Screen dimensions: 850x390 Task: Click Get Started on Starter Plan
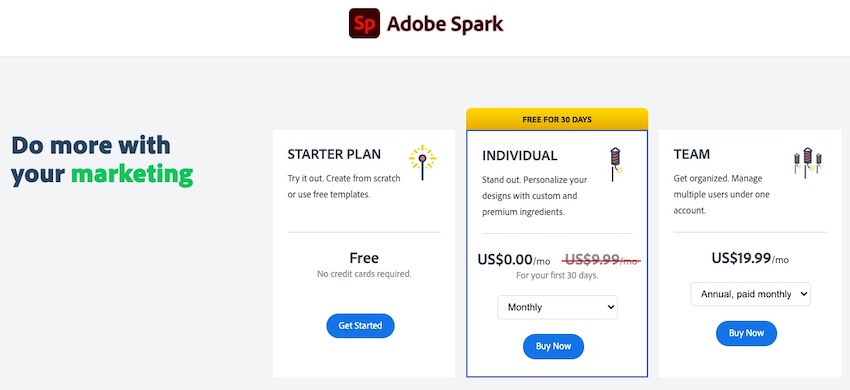(360, 325)
